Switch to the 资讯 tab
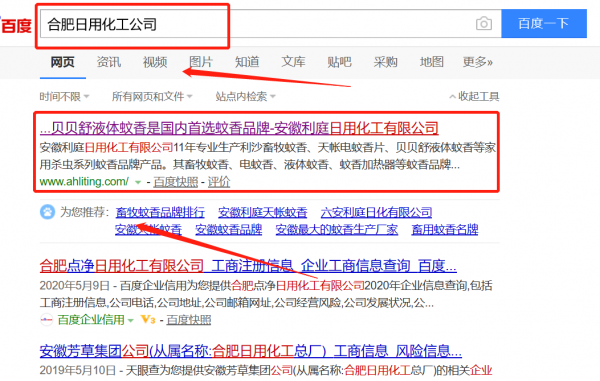Image resolution: width=600 pixels, height=381 pixels. coord(109,62)
